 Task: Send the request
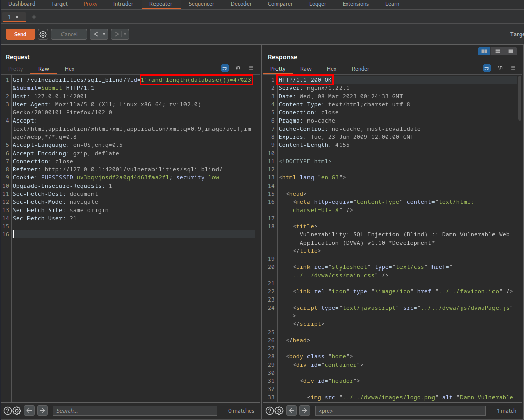pyautogui.click(x=20, y=34)
